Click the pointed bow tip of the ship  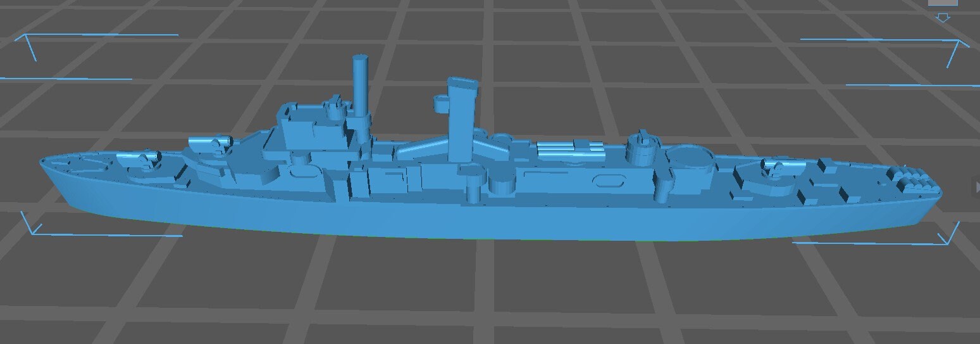coord(42,162)
